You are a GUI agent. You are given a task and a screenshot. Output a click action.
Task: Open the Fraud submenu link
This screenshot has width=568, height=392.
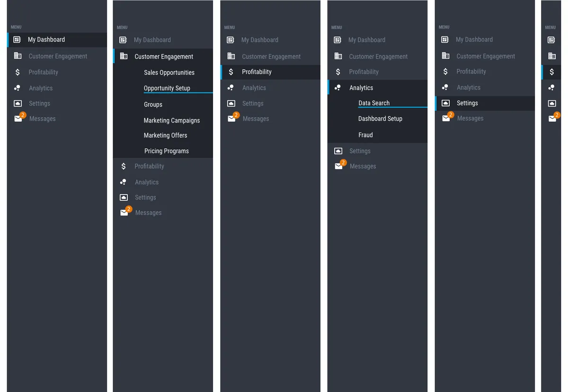(365, 135)
